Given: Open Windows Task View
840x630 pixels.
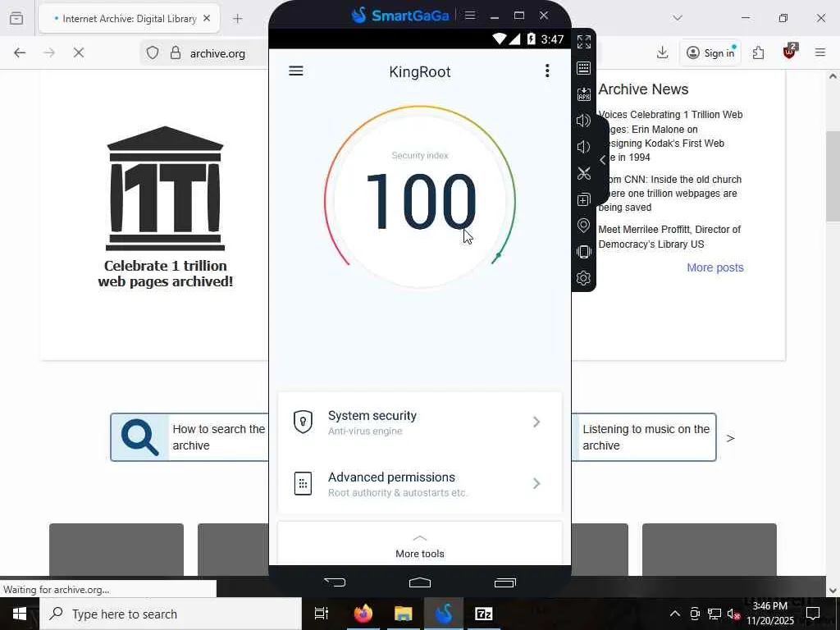Looking at the screenshot, I should tap(322, 614).
